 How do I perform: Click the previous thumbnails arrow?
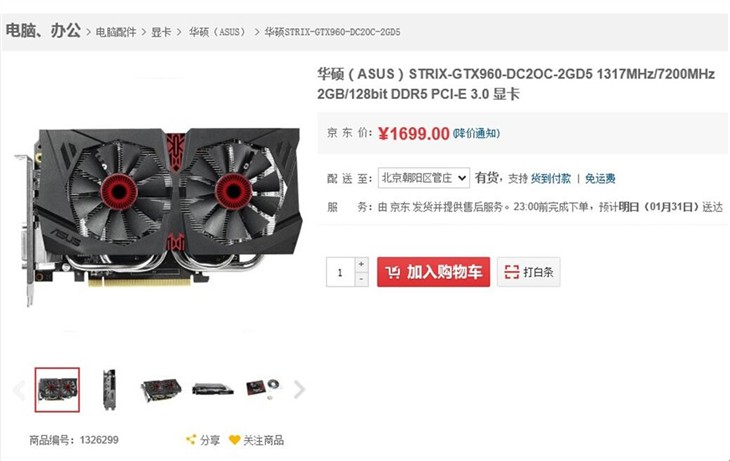click(19, 390)
